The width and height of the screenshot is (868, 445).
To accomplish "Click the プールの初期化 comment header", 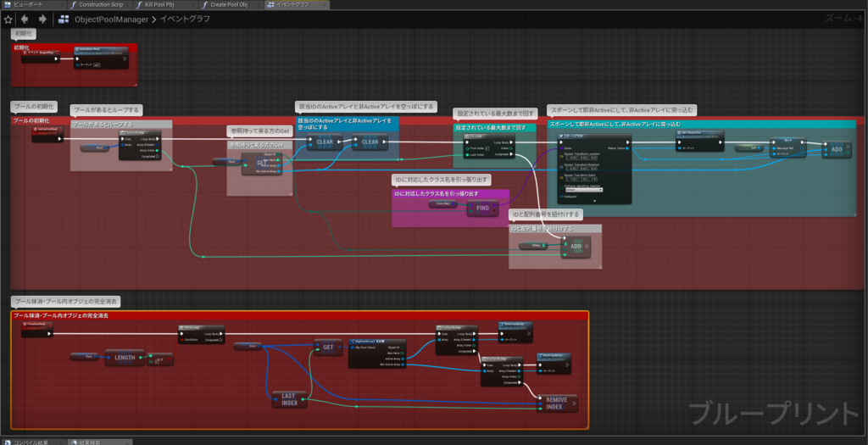I will point(437,120).
